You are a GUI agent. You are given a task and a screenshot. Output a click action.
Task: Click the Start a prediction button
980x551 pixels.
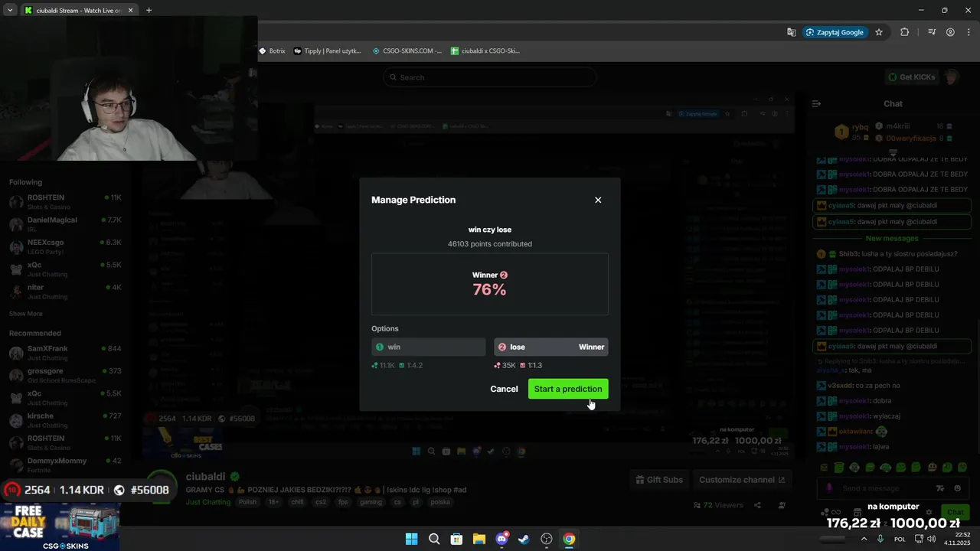[x=568, y=389]
